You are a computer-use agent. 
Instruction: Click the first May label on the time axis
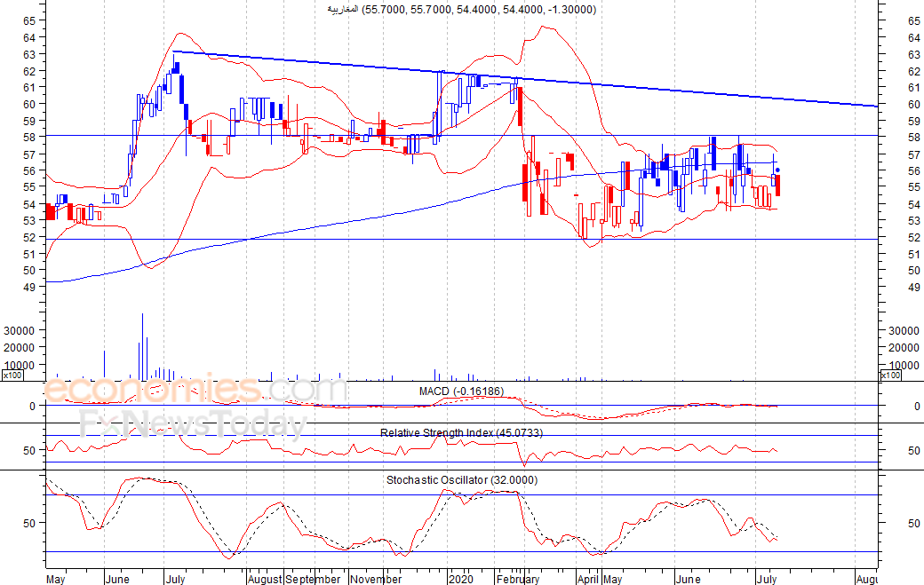tap(55, 579)
